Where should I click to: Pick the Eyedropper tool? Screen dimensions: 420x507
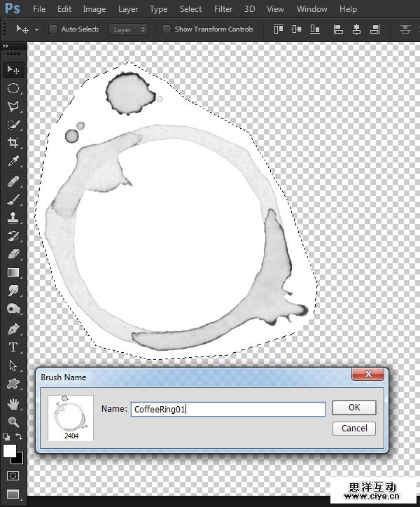tap(13, 162)
